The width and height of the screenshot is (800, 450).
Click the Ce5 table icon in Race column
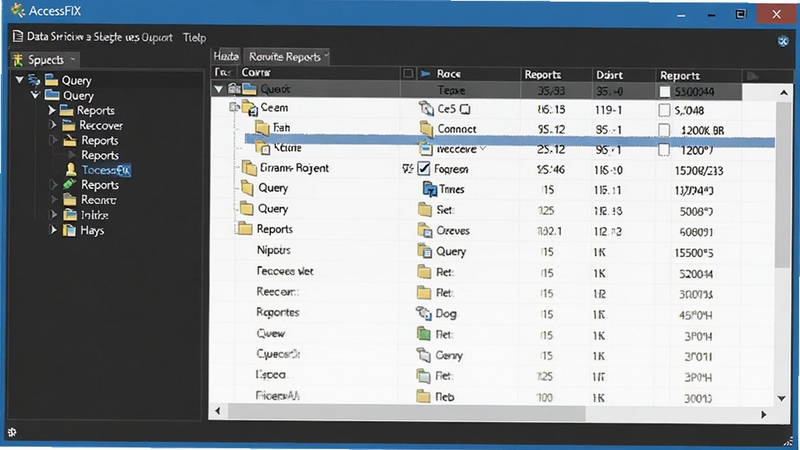426,108
